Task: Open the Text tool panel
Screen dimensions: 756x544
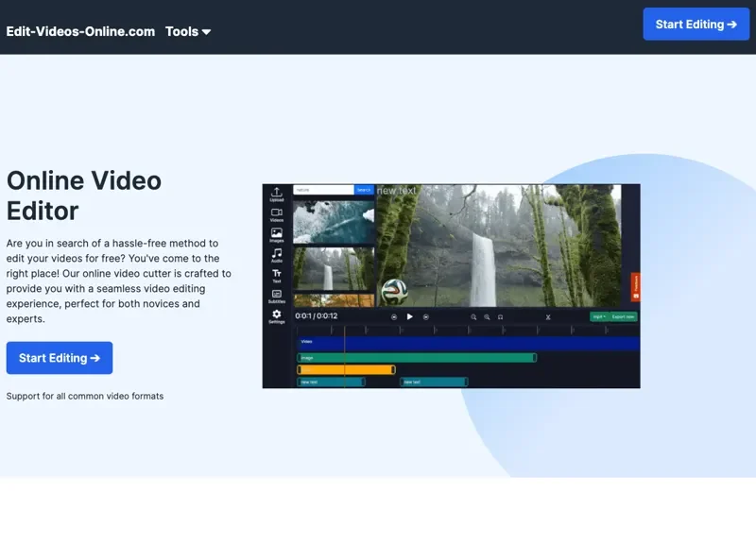Action: click(277, 273)
